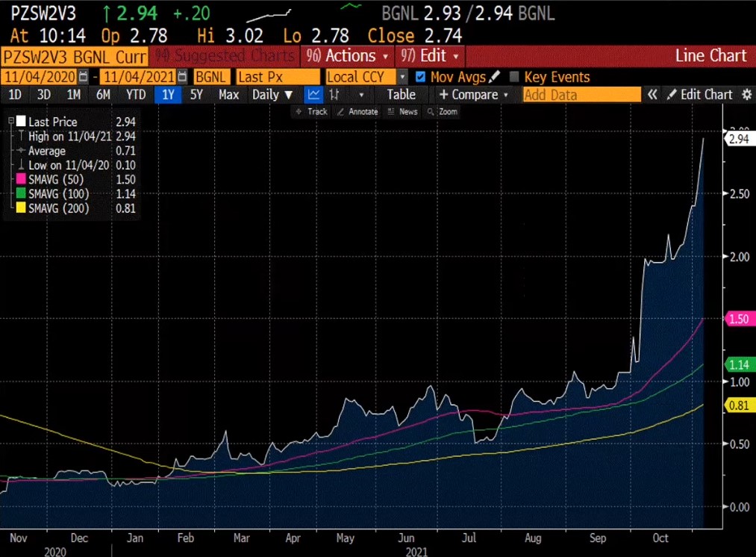Activate the Annotate pencil tool
Image resolution: width=756 pixels, height=557 pixels.
(x=357, y=111)
